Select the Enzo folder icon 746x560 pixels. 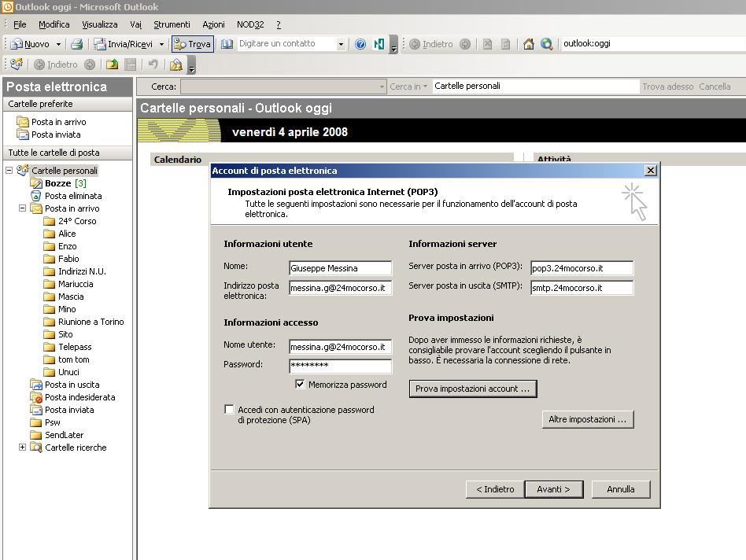pos(49,246)
